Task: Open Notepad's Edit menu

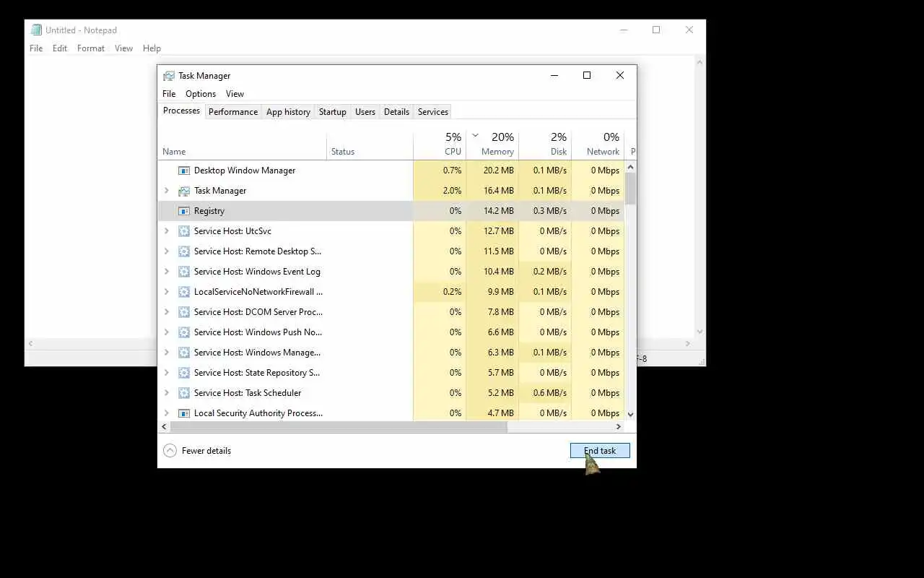Action: click(x=60, y=48)
